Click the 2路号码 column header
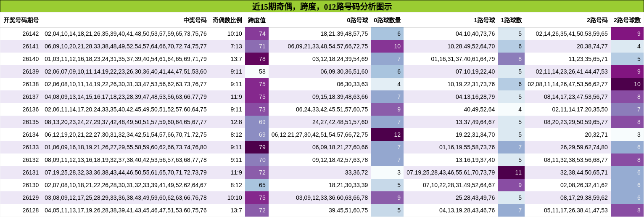This screenshot has height=217, width=644. [597, 20]
